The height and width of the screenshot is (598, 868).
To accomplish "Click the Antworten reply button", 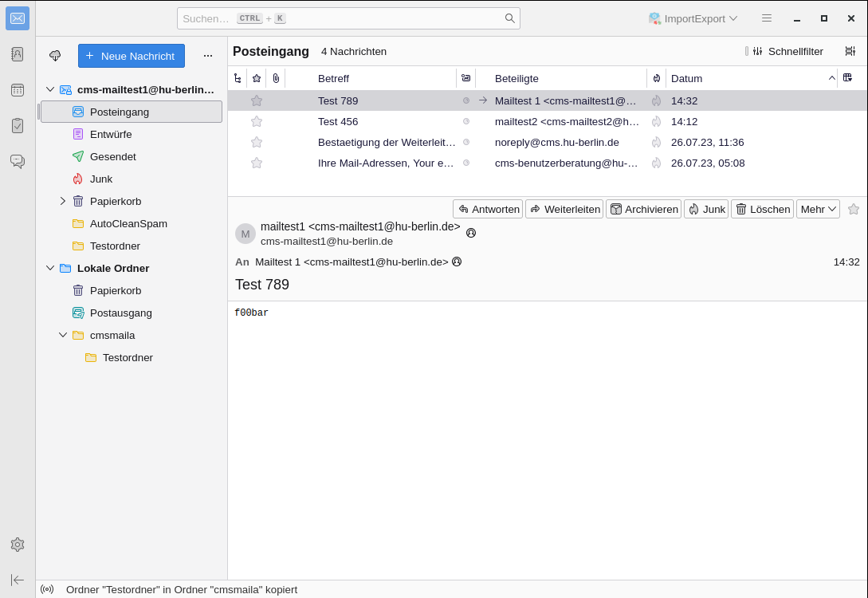I will (488, 209).
